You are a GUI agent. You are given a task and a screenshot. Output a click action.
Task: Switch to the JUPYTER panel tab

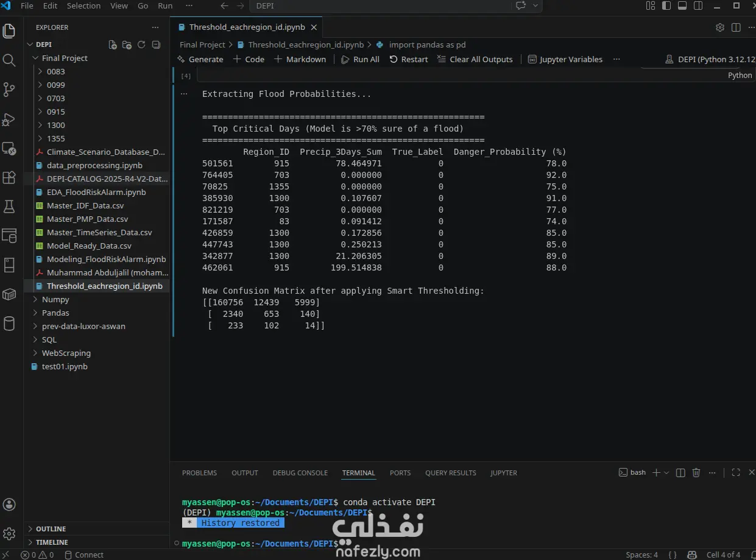click(x=504, y=473)
